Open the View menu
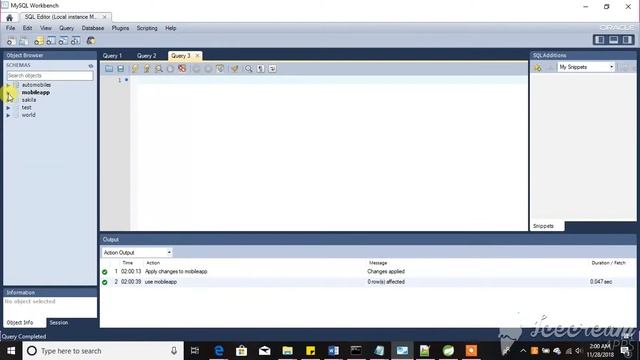Image resolution: width=640 pixels, height=360 pixels. coord(46,28)
